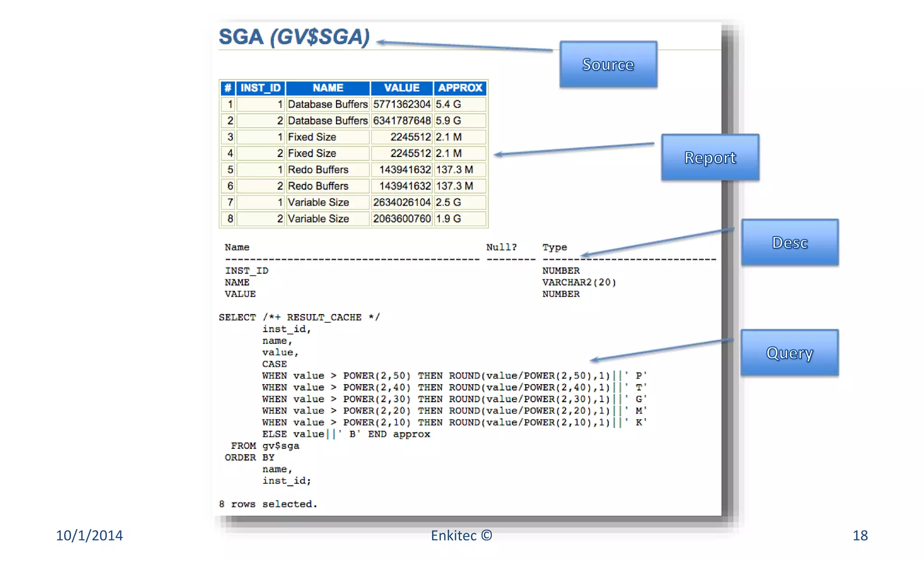Viewport: 924px width, 561px height.
Task: Click the Desc callout box
Action: pos(790,242)
